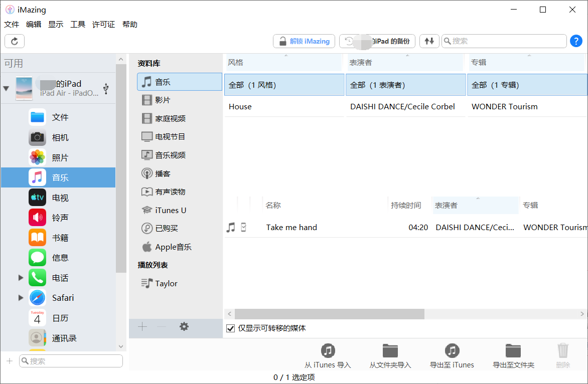Viewport: 588px width, 384px height.
Task: Add a playlist with the plus button
Action: pos(142,327)
